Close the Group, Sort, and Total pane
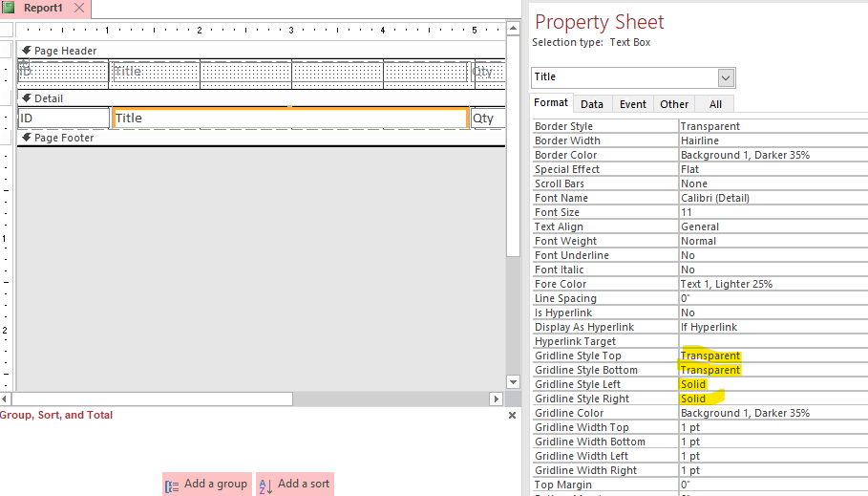 512,415
